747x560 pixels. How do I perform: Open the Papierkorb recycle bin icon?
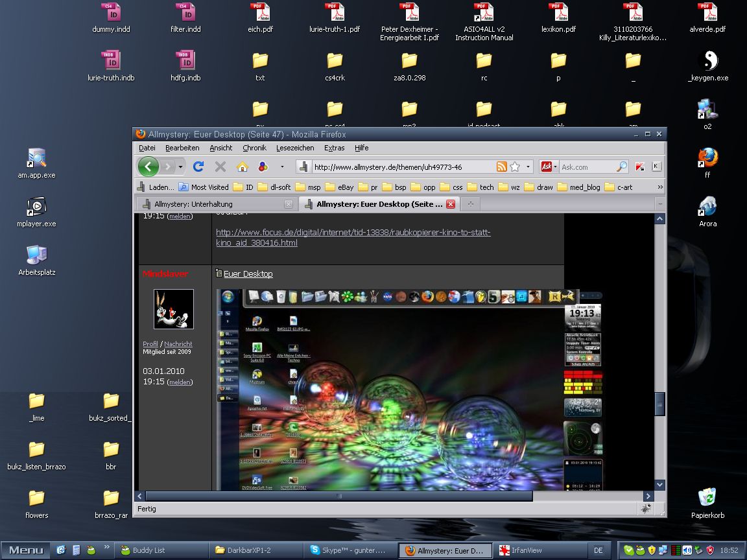pyautogui.click(x=707, y=498)
